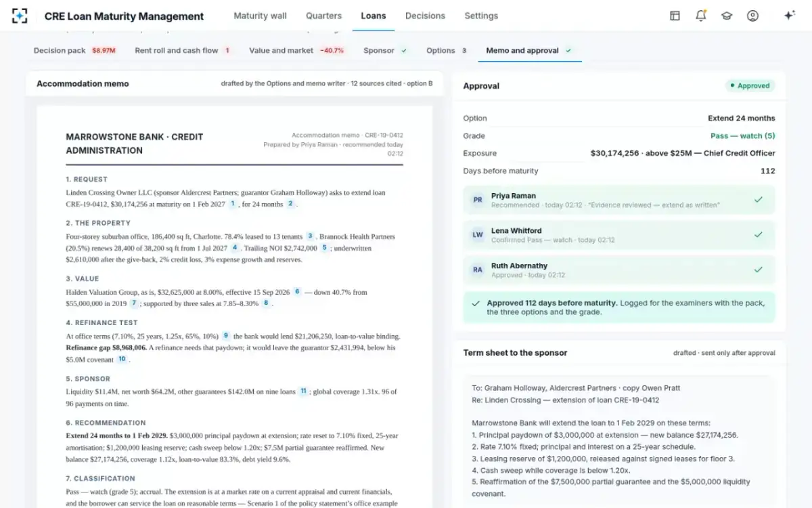Screen dimensions: 812x508
Task: Click Pass — watch (5) grade value
Action: 742,135
